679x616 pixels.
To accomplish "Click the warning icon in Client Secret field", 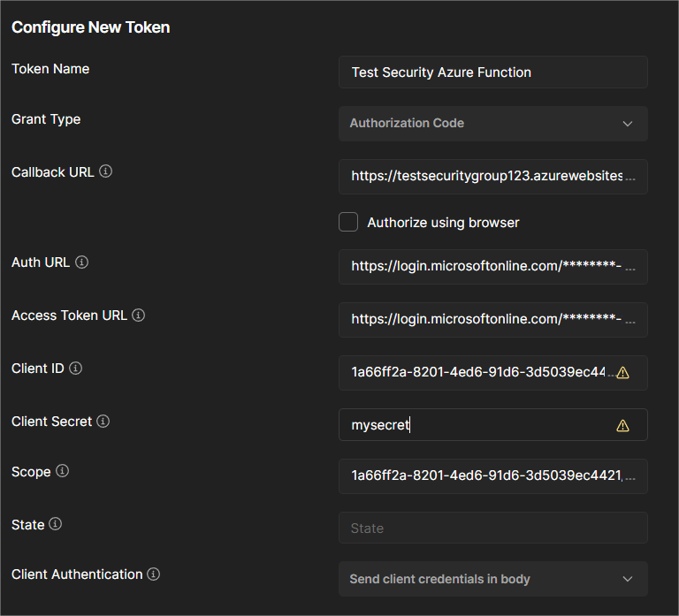I will (622, 426).
